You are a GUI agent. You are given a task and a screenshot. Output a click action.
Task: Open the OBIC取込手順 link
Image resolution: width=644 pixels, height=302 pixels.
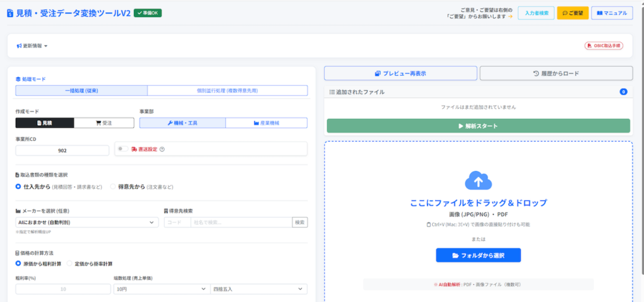coord(604,45)
